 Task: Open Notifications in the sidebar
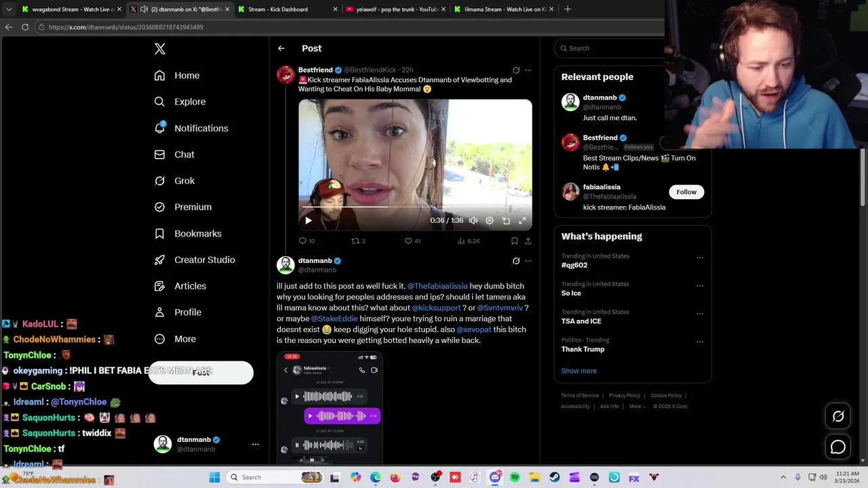coord(191,128)
